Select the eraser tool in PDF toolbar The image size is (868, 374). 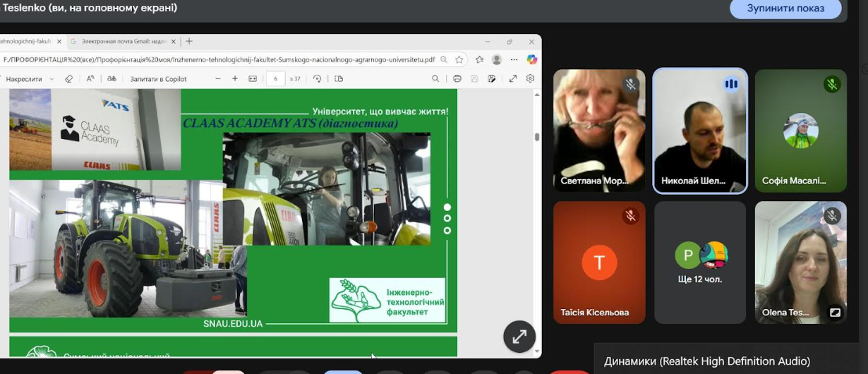click(68, 79)
